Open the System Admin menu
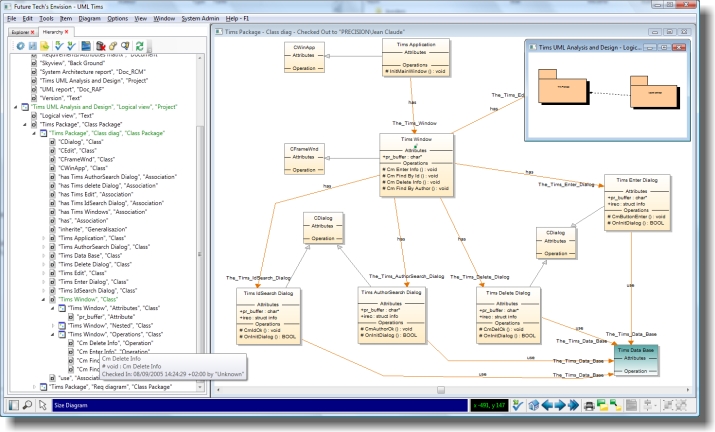The height and width of the screenshot is (432, 715). pyautogui.click(x=200, y=19)
